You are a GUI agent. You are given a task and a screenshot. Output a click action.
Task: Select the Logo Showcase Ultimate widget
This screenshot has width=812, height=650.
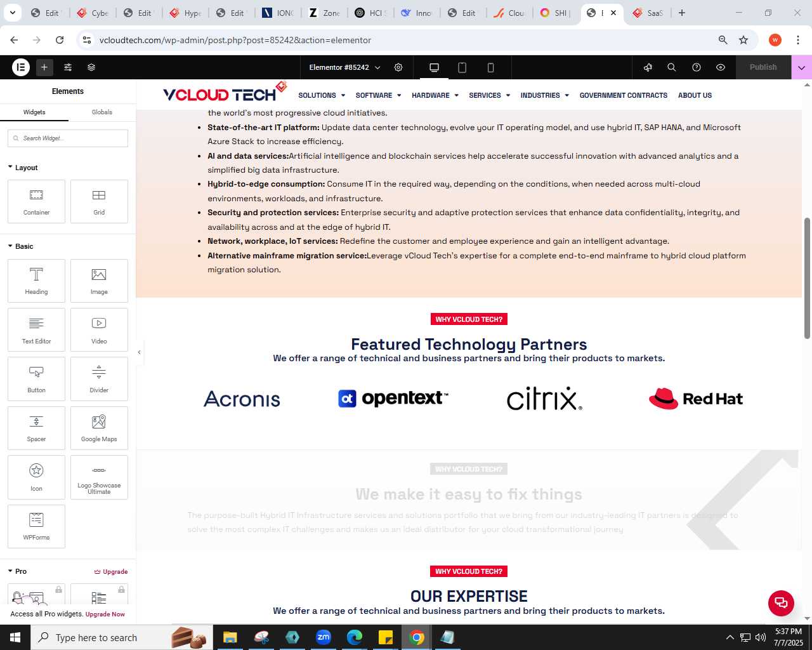pos(99,477)
